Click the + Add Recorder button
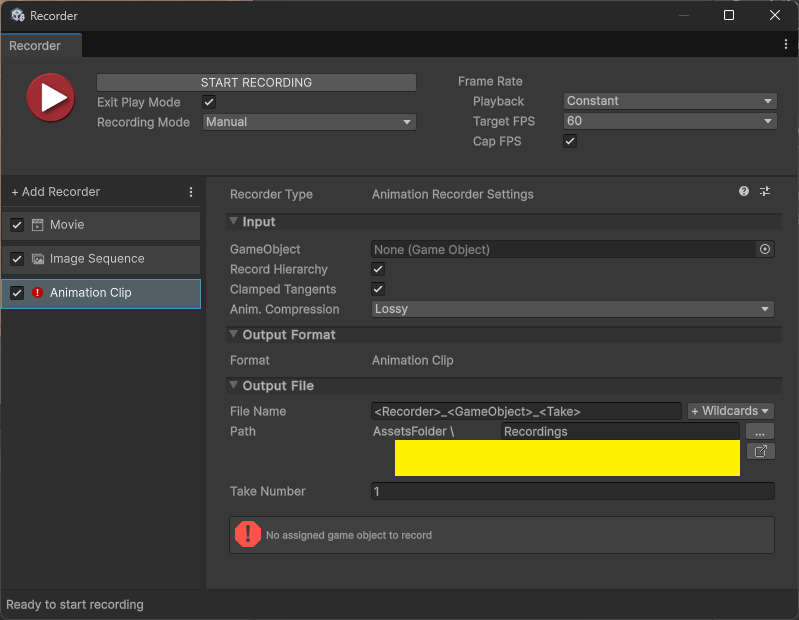The width and height of the screenshot is (799, 620). tap(56, 192)
